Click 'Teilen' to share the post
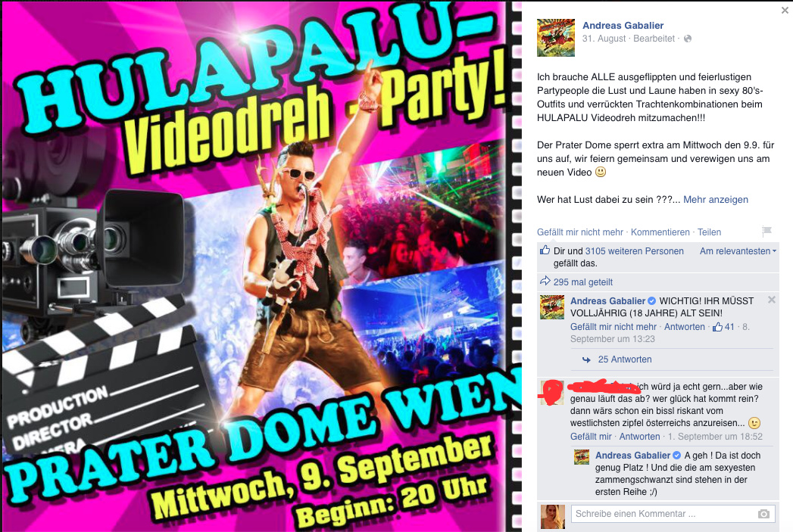This screenshot has height=532, width=793. click(709, 232)
